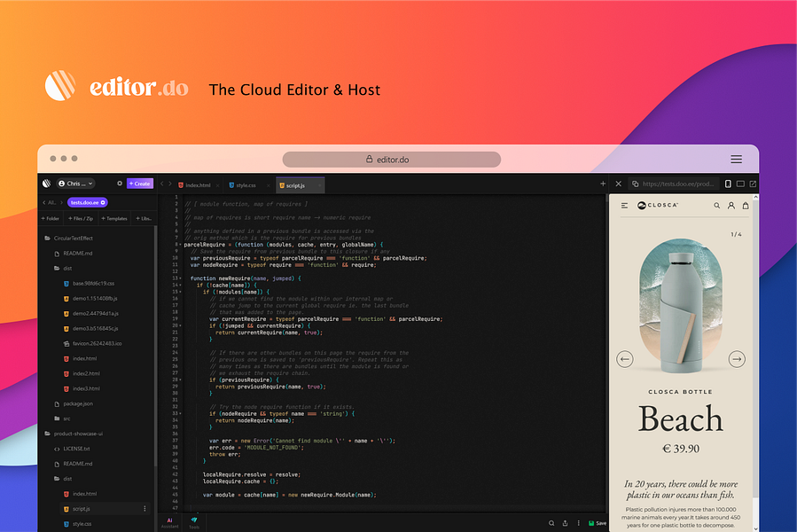Open the AI Assistant panel
This screenshot has height=532, width=797.
click(168, 524)
